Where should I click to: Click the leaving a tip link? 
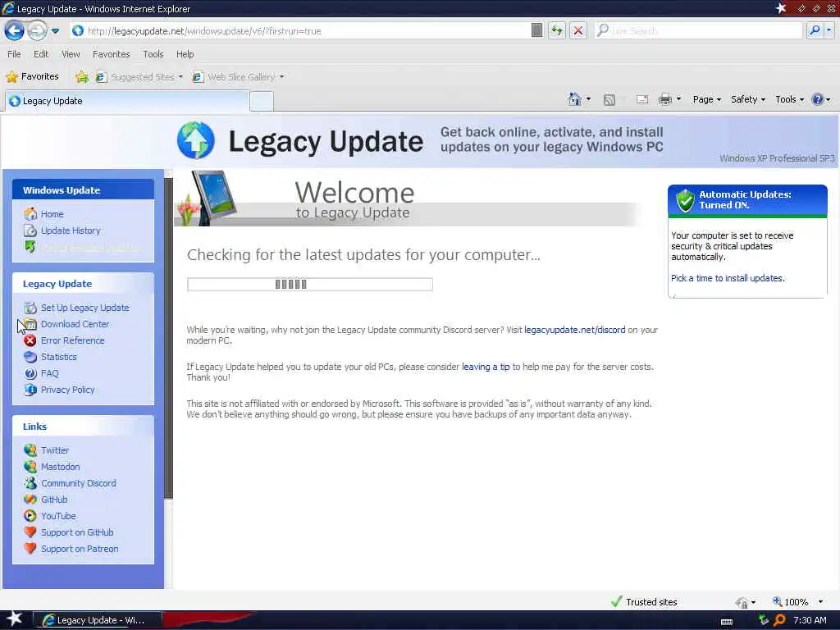pyautogui.click(x=486, y=367)
